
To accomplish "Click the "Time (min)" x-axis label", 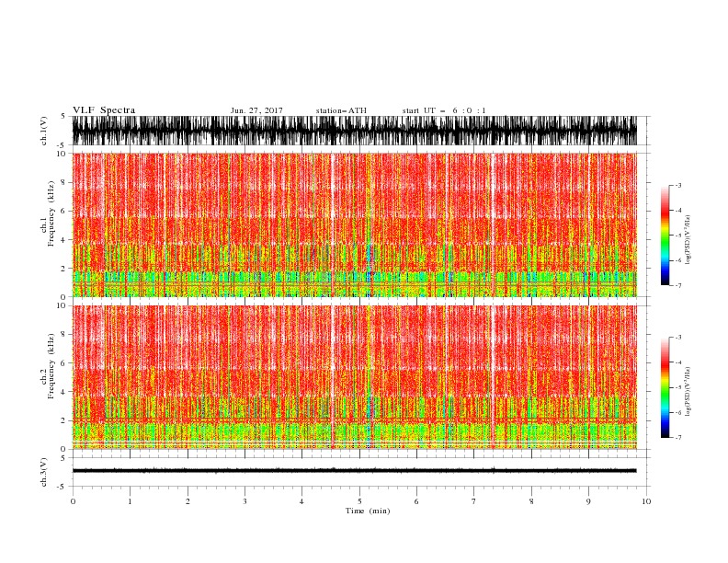I will [368, 511].
